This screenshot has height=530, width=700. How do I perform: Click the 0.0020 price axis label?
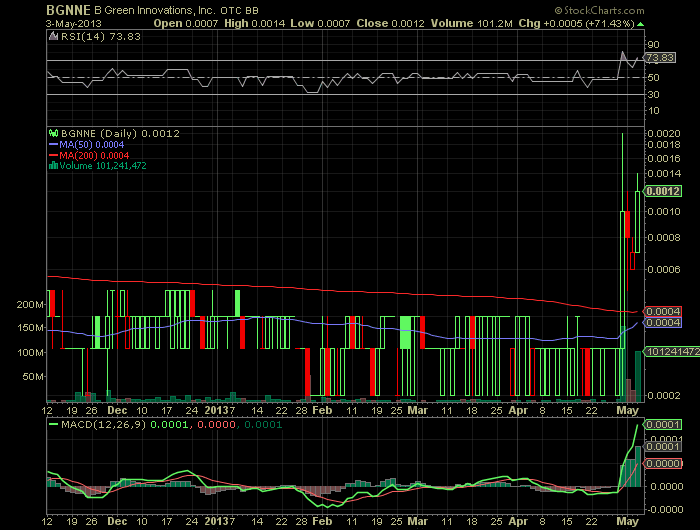[x=664, y=133]
